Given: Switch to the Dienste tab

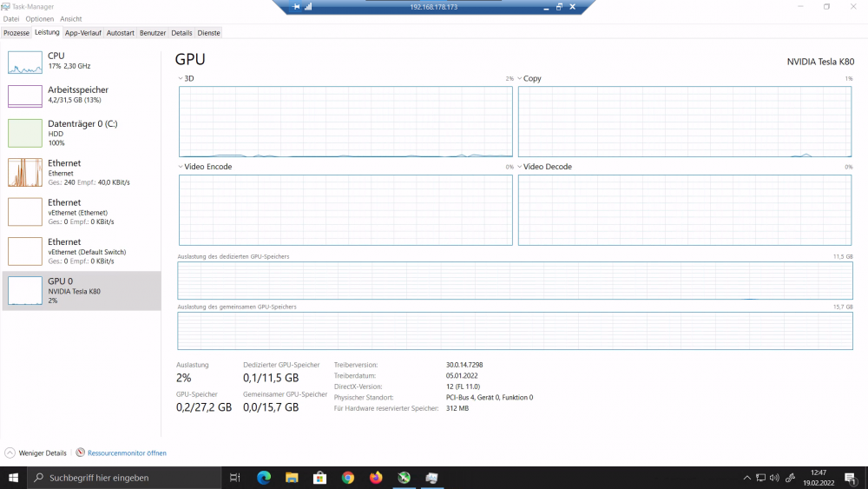Looking at the screenshot, I should click(x=208, y=33).
